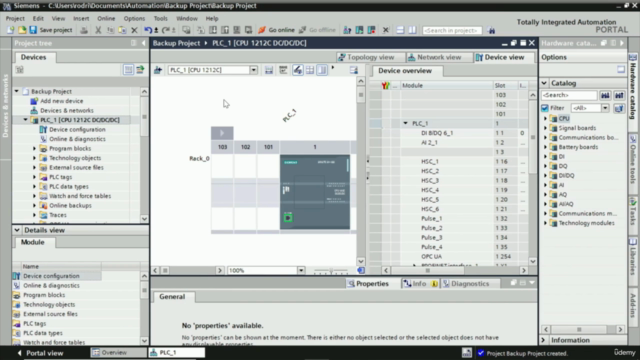Screen dimensions: 640x360
Task: Toggle the Details view section
Action: point(17,230)
